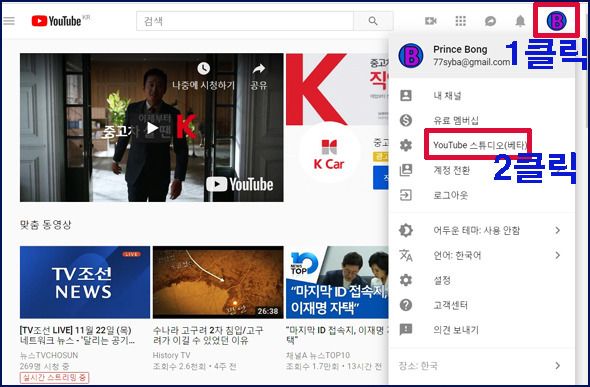Click the translate icon beside 언어
Viewport: 590px width, 387px height.
click(x=406, y=255)
